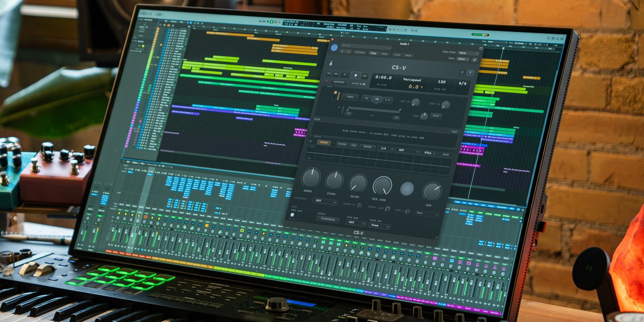Adjust the large SPEED knob

(311, 177)
